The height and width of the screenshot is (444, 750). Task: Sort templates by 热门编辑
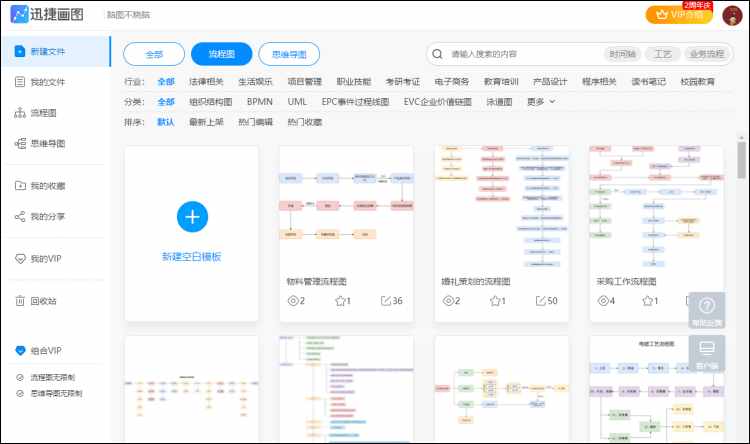(255, 122)
